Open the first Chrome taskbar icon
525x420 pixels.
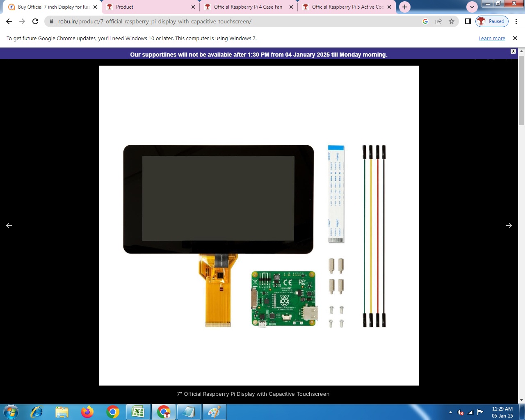113,412
